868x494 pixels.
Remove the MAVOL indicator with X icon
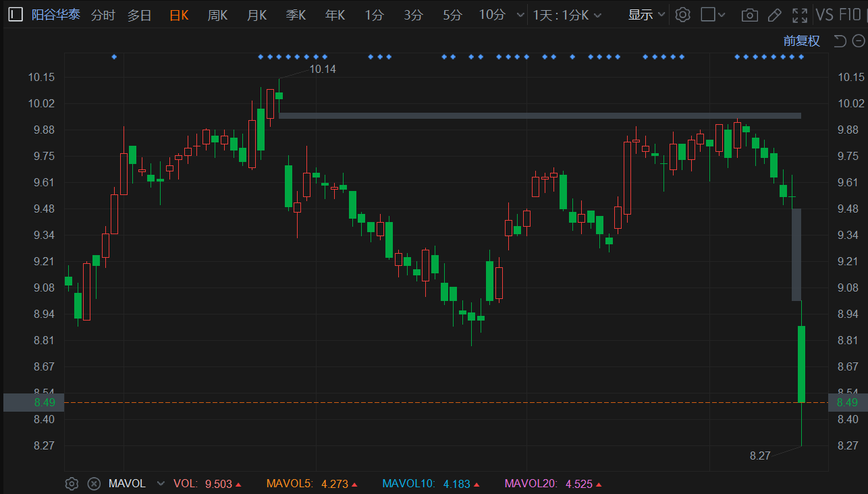[x=94, y=483]
